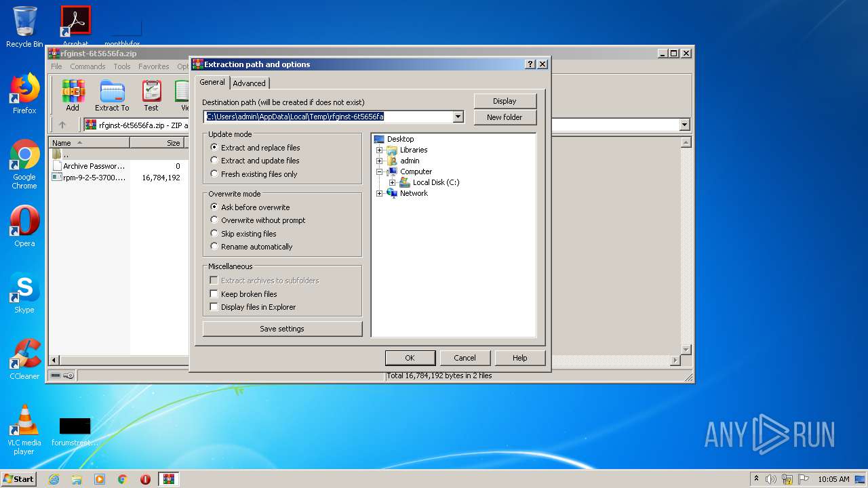Open Internet Explorer in taskbar
868x488 pixels.
point(54,479)
